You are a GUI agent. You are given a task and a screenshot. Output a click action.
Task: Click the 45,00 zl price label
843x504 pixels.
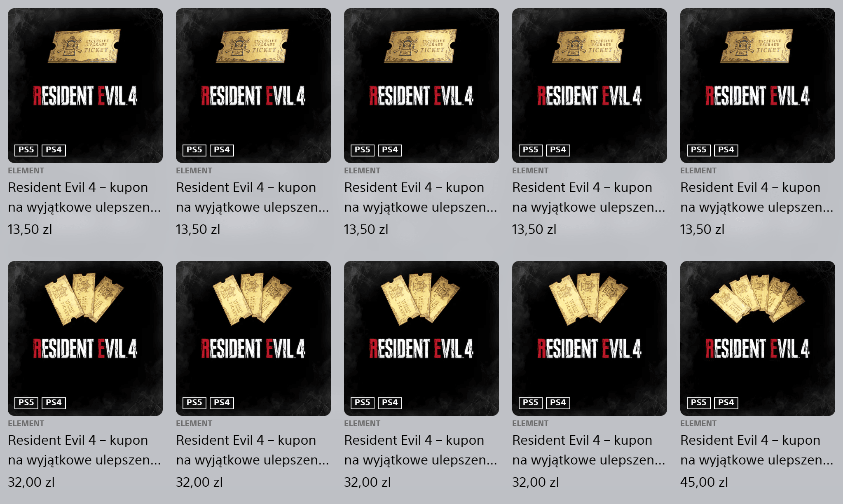704,482
